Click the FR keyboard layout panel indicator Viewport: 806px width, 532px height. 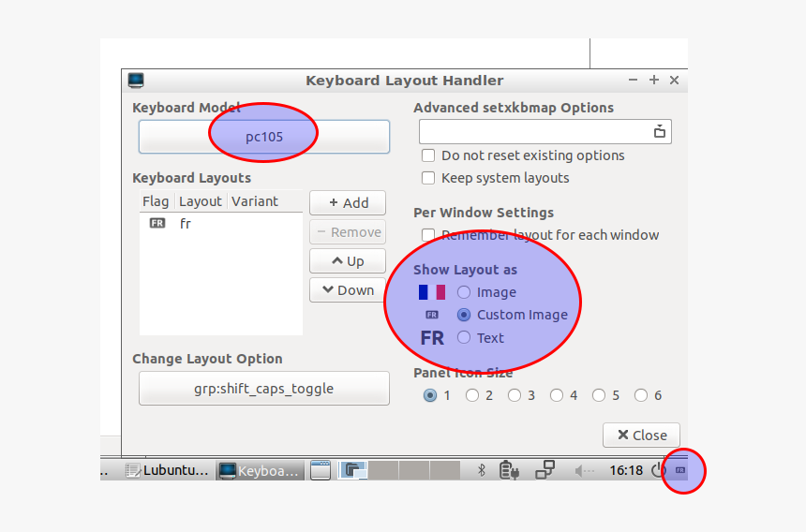coord(680,470)
